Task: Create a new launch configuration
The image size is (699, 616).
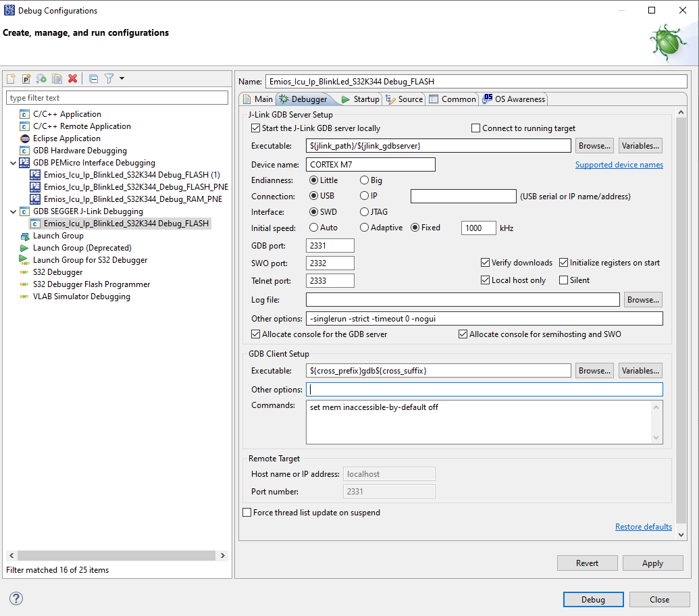Action: 11,78
